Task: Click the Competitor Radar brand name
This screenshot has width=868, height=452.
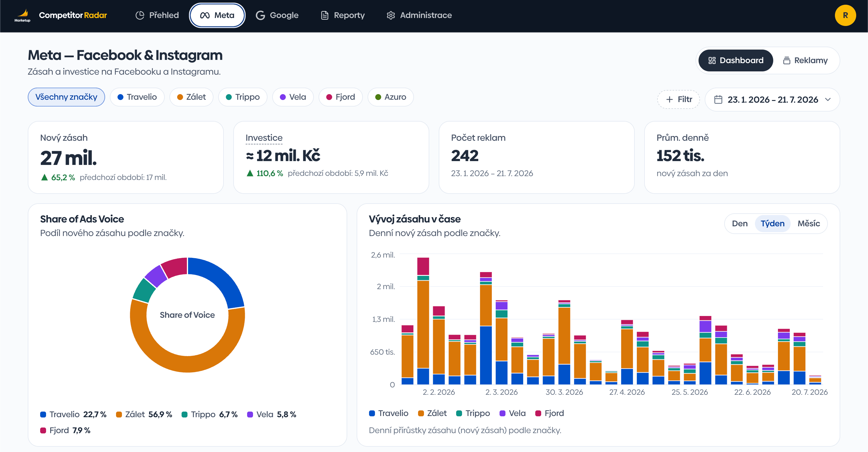Action: coord(73,15)
